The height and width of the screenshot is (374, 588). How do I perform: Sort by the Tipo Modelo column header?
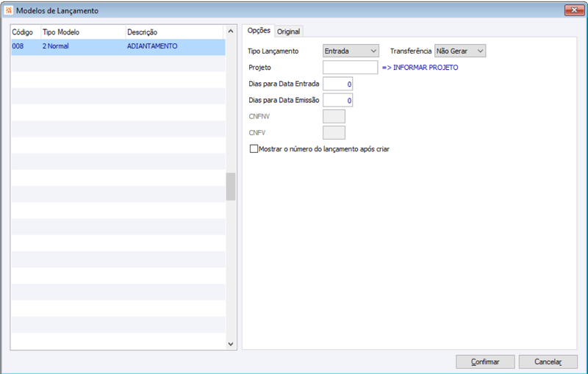click(x=83, y=32)
